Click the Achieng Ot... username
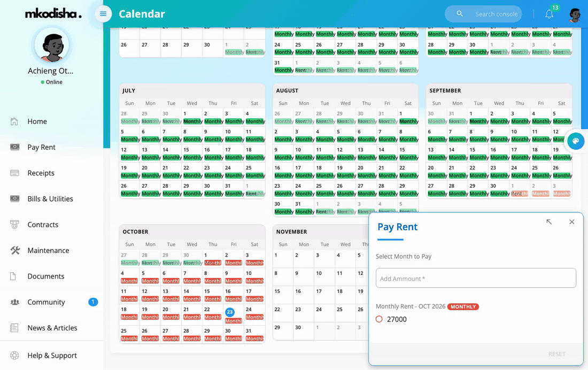The height and width of the screenshot is (370, 588). (51, 71)
